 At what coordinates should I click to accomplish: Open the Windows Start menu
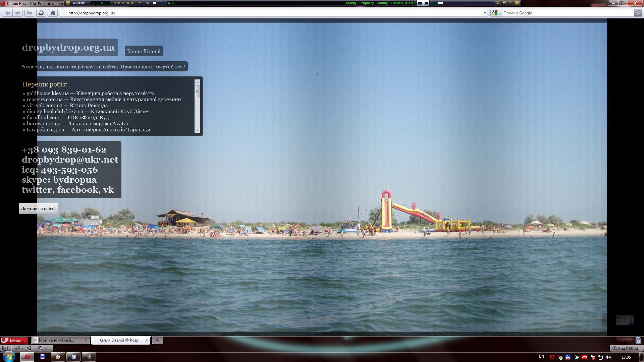click(x=9, y=357)
